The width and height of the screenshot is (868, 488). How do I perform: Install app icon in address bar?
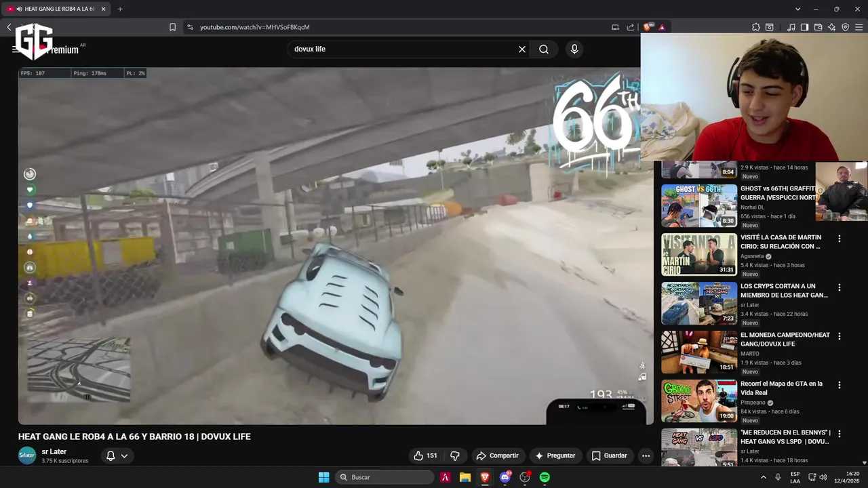point(615,27)
